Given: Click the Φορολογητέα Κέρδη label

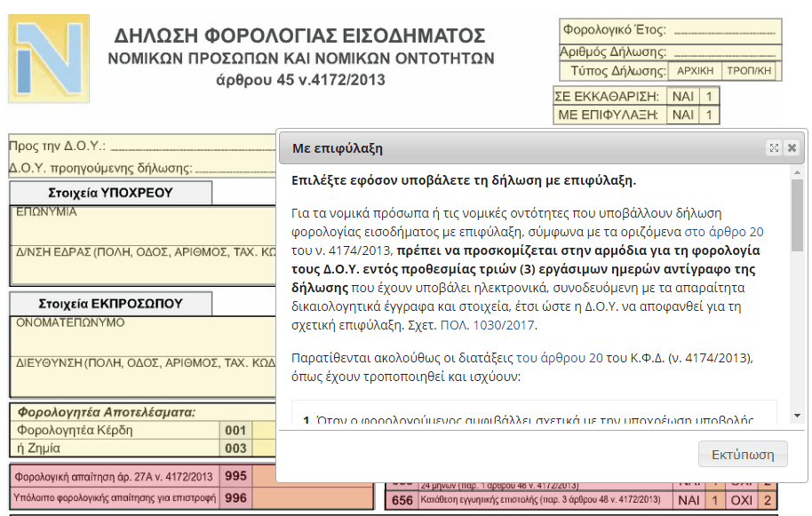Looking at the screenshot, I should [x=76, y=430].
